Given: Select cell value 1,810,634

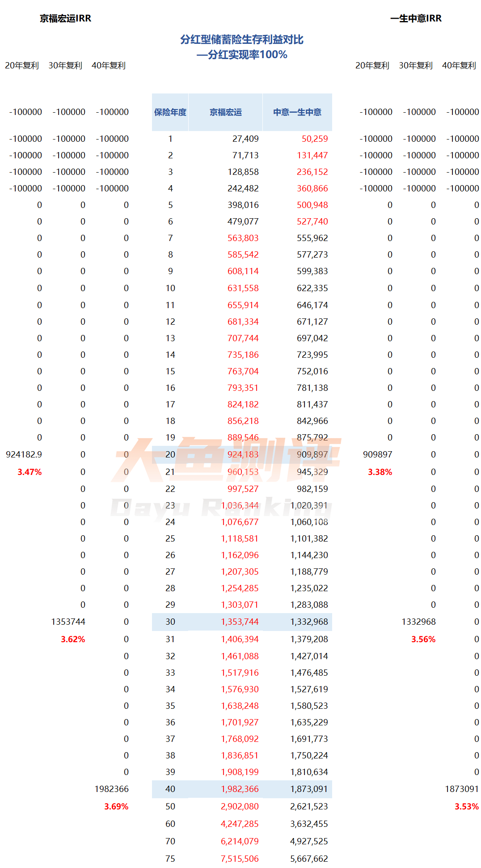Looking at the screenshot, I should click(309, 772).
